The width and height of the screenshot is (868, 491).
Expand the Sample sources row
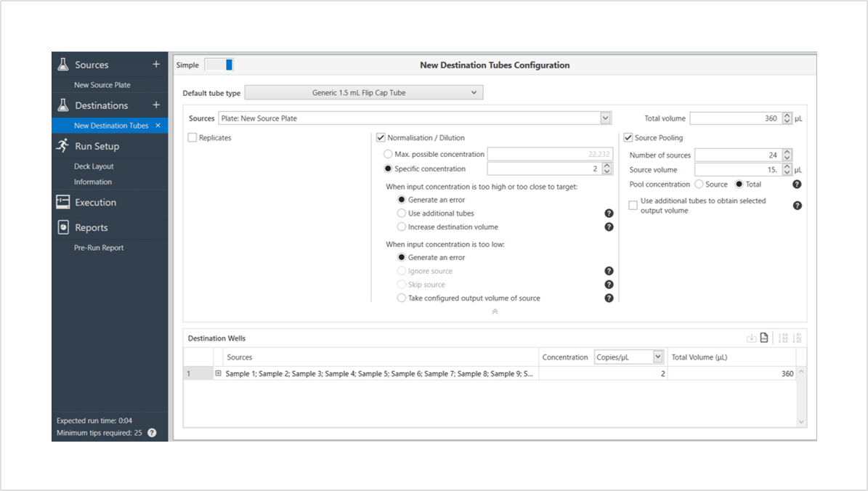(218, 374)
